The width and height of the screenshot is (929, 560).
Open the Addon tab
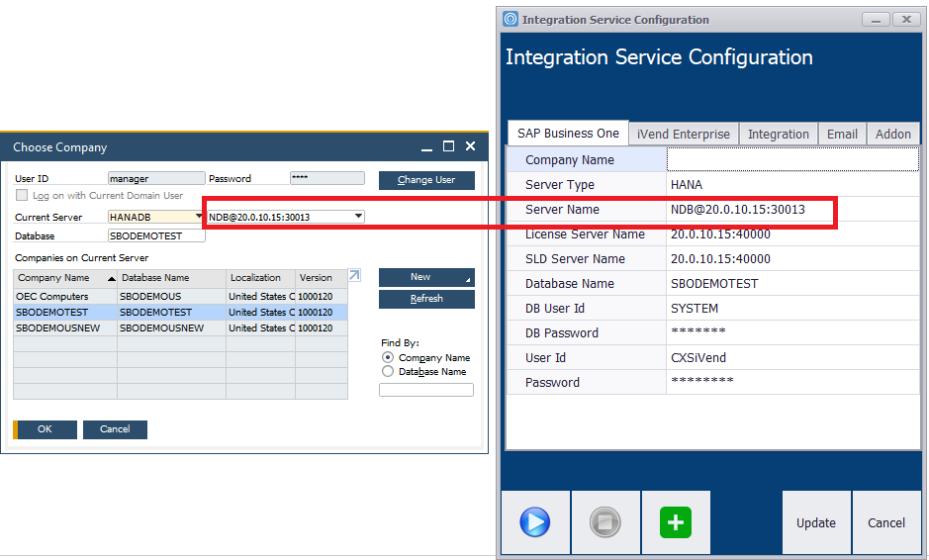[x=892, y=135]
